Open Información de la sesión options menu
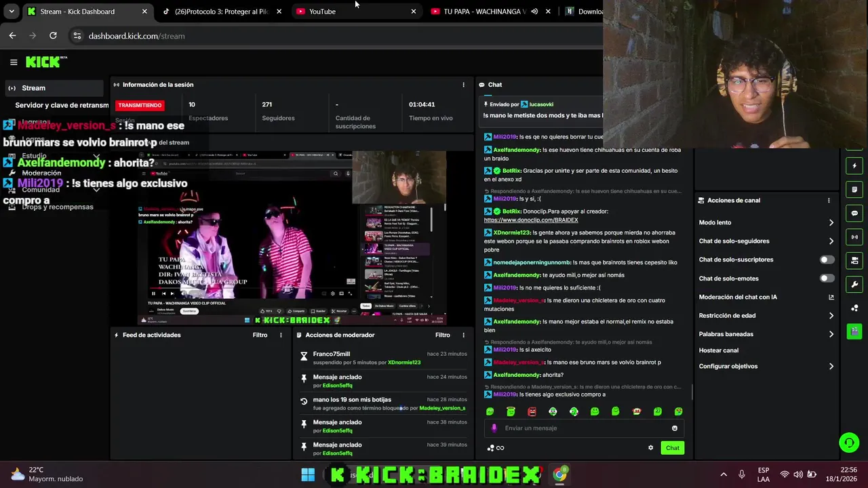868x488 pixels. [464, 85]
